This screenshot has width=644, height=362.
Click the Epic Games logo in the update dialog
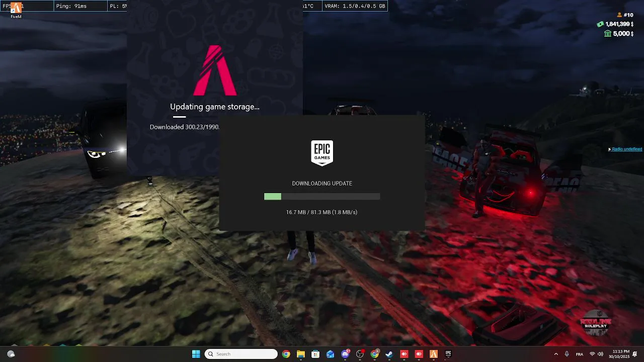point(322,153)
